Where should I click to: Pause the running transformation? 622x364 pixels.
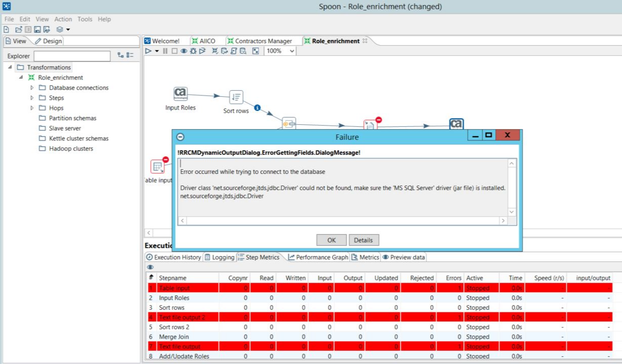point(165,51)
